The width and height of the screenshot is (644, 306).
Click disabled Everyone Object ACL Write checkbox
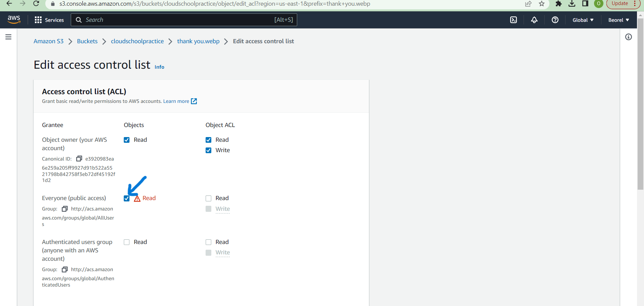click(x=208, y=209)
